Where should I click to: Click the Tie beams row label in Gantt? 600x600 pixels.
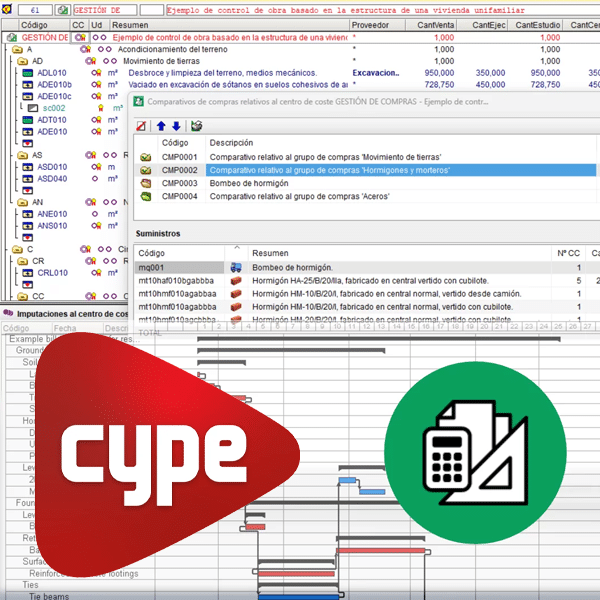49,596
